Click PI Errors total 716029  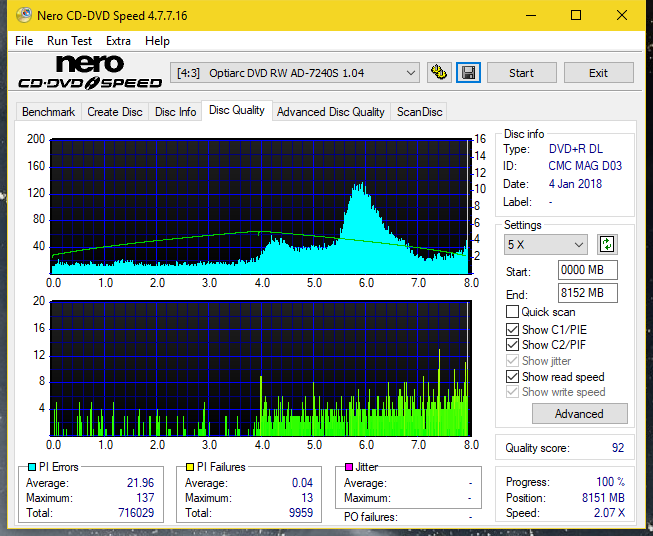(x=136, y=512)
